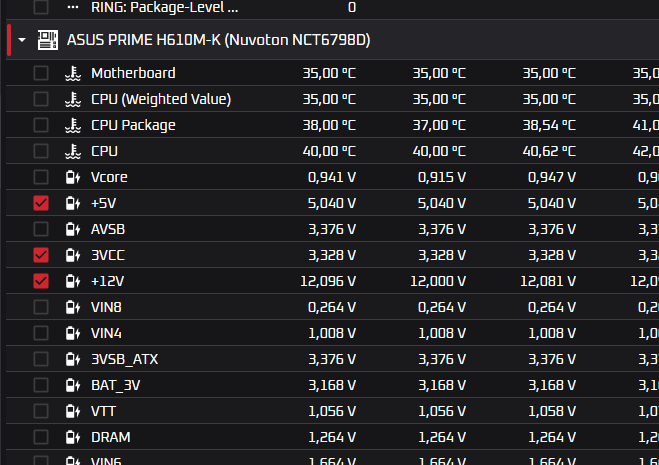Tick the CPU (Weighted Value) checkbox
Screen dimensions: 659x465
(41, 99)
